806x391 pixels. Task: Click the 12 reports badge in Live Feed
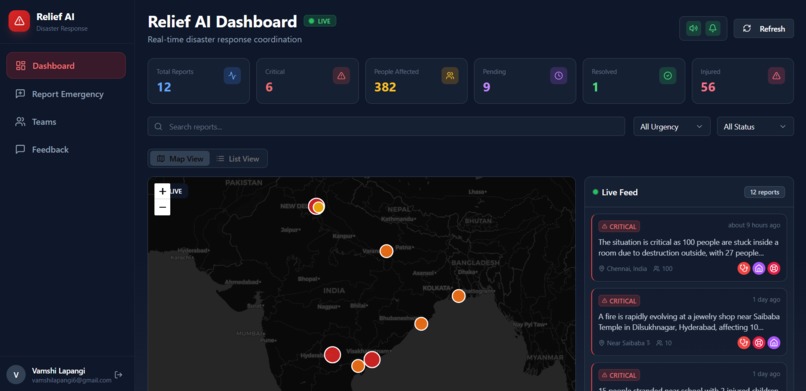point(764,192)
